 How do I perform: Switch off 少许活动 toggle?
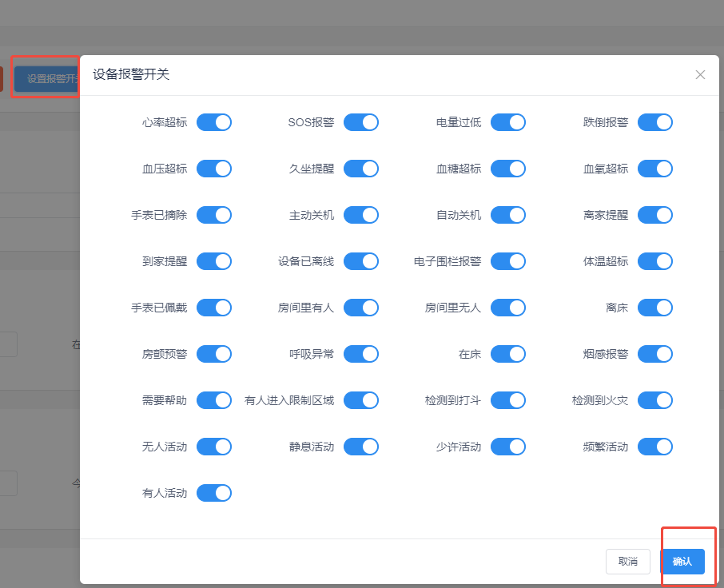(508, 447)
